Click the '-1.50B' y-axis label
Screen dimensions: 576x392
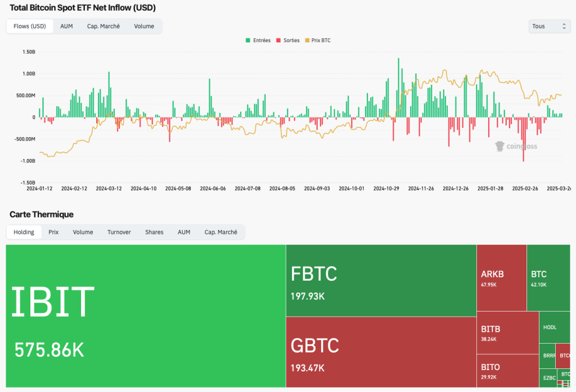(28, 183)
